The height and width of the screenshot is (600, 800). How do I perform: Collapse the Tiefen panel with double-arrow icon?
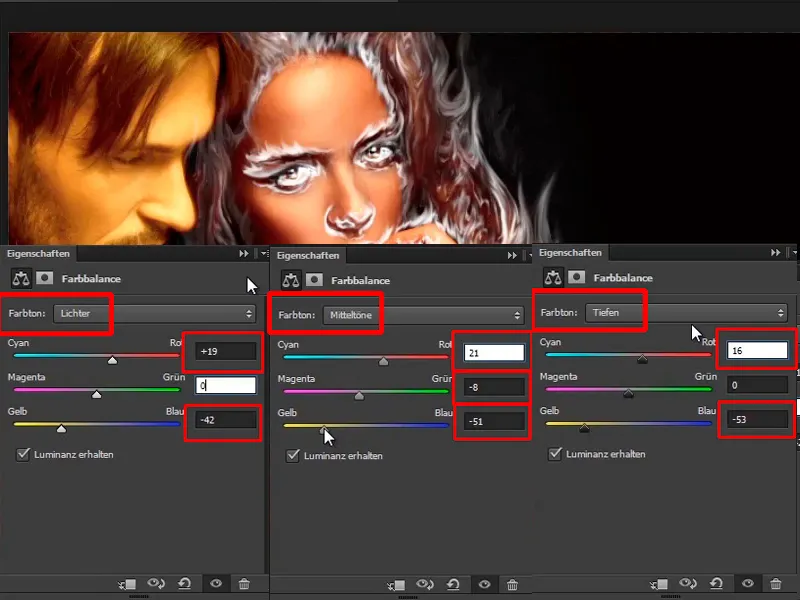(776, 253)
